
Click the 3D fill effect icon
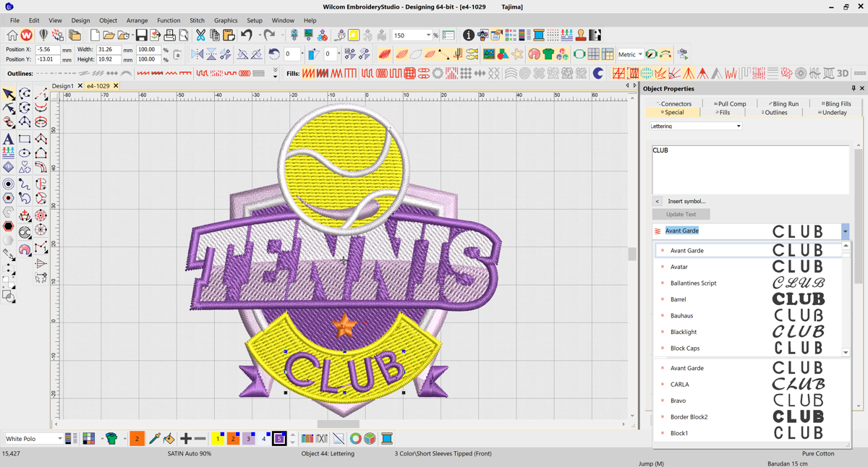843,73
